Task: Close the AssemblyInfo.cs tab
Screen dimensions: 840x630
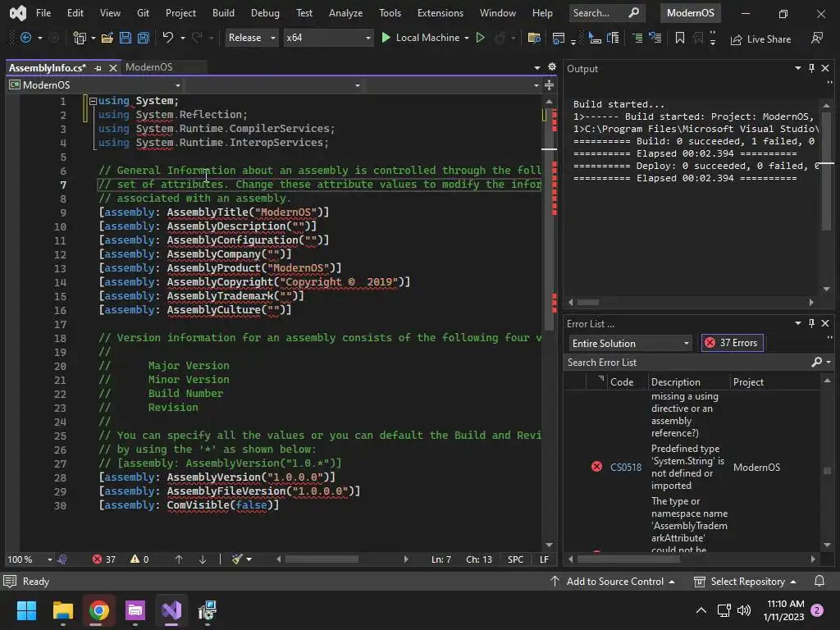Action: click(x=112, y=68)
